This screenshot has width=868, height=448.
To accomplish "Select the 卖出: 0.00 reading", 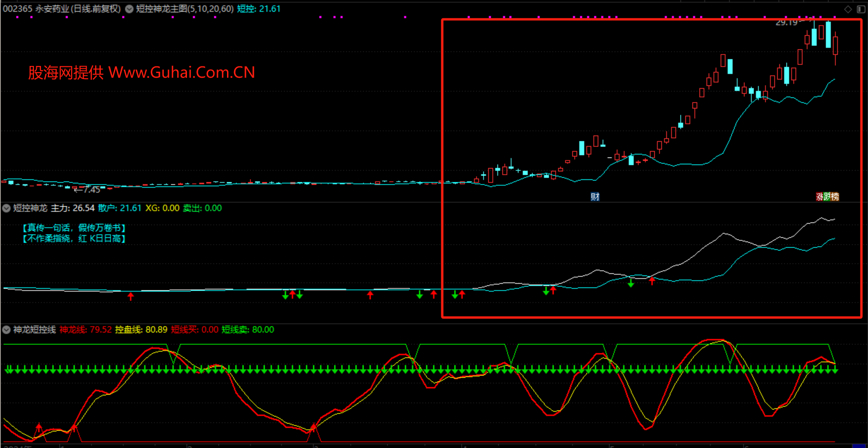I will 203,208.
